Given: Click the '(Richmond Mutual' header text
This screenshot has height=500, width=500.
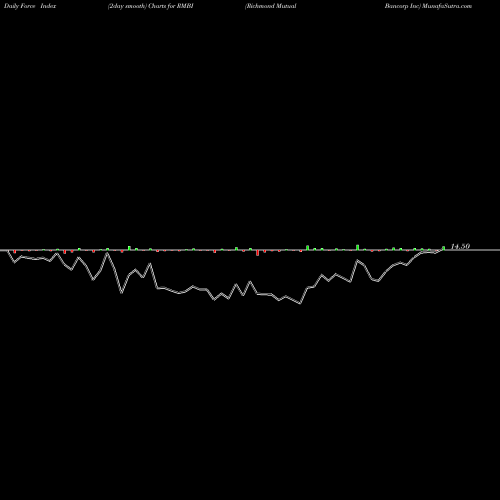Looking at the screenshot, I should point(270,6).
